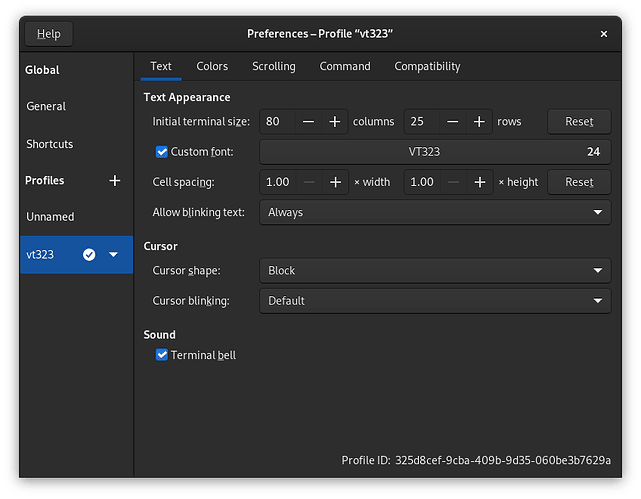Decrease the rows value with minus button
This screenshot has height=499, width=641.
452,122
